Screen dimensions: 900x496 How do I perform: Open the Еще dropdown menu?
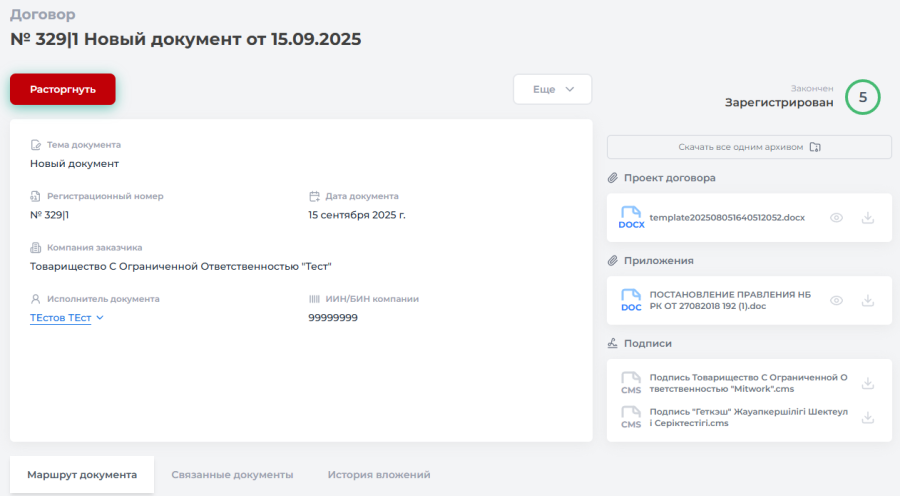(x=552, y=89)
